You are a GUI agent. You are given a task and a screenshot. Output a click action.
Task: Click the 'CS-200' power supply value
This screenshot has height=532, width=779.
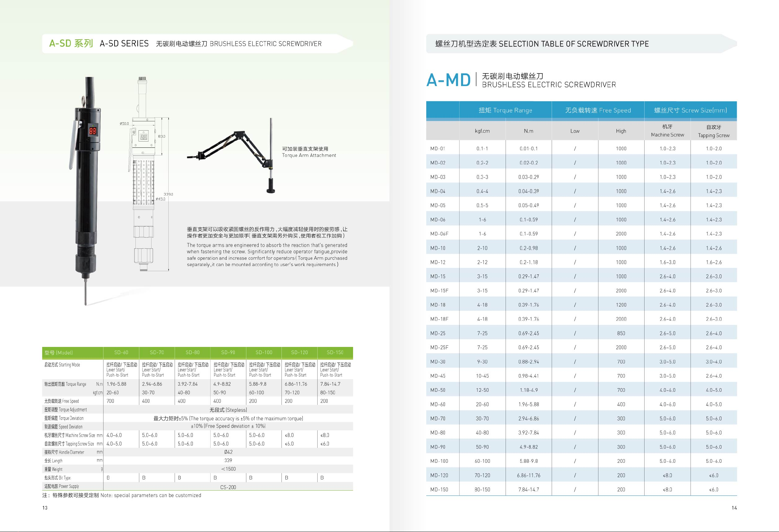pyautogui.click(x=228, y=487)
